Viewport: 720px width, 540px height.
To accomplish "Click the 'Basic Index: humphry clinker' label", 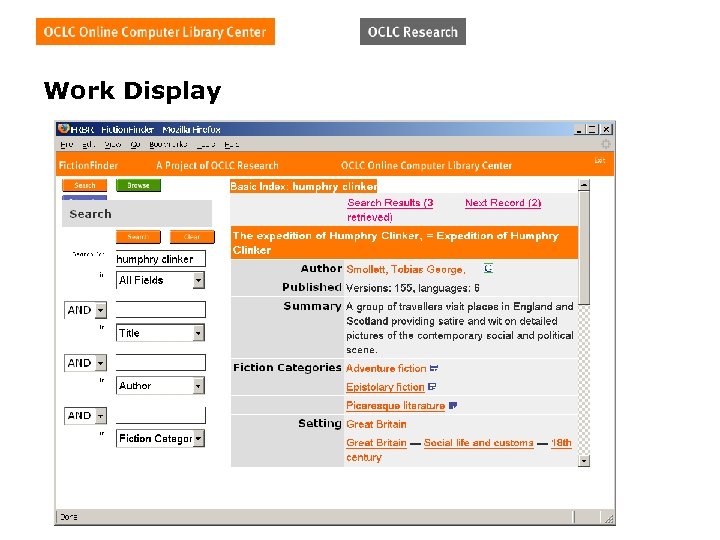I will coord(304,186).
